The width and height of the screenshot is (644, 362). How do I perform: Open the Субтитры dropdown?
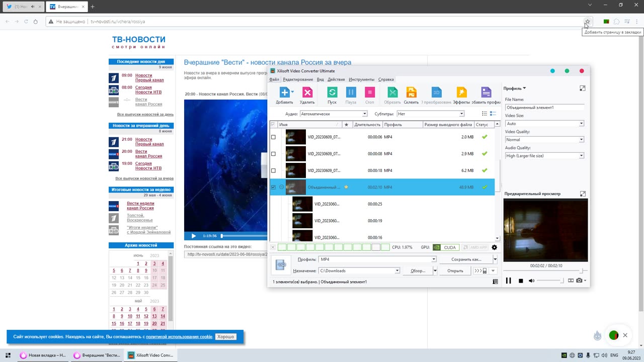[430, 114]
